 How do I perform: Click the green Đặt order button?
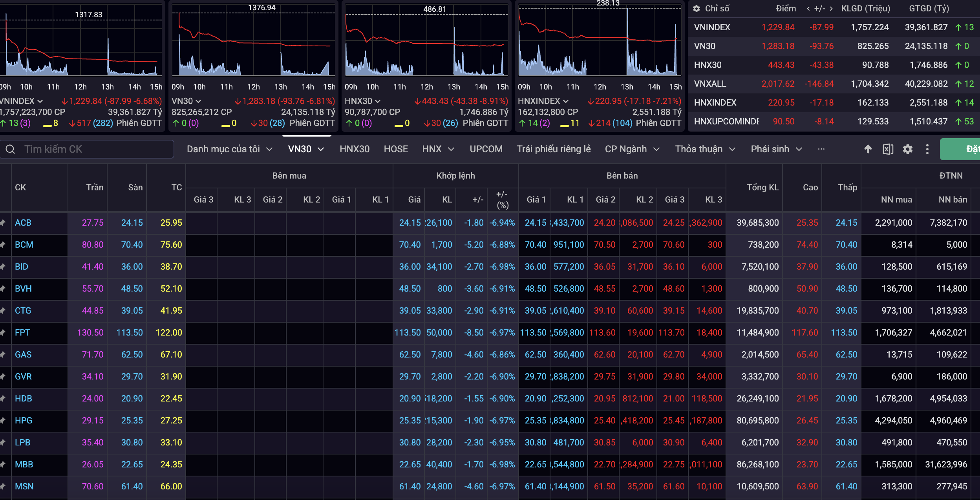(960, 149)
